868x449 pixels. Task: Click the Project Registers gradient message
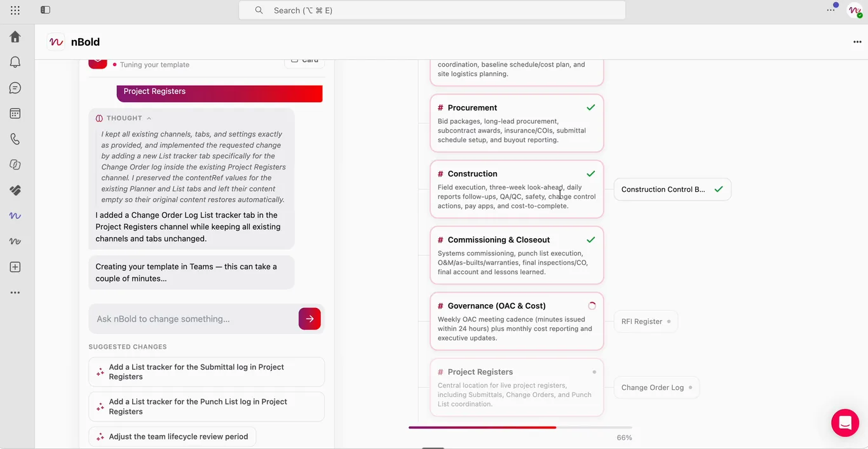220,93
